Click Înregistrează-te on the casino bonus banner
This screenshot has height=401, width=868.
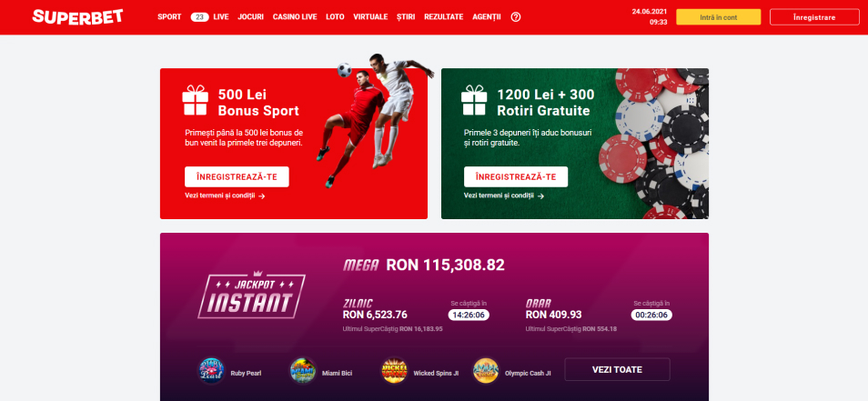click(515, 177)
